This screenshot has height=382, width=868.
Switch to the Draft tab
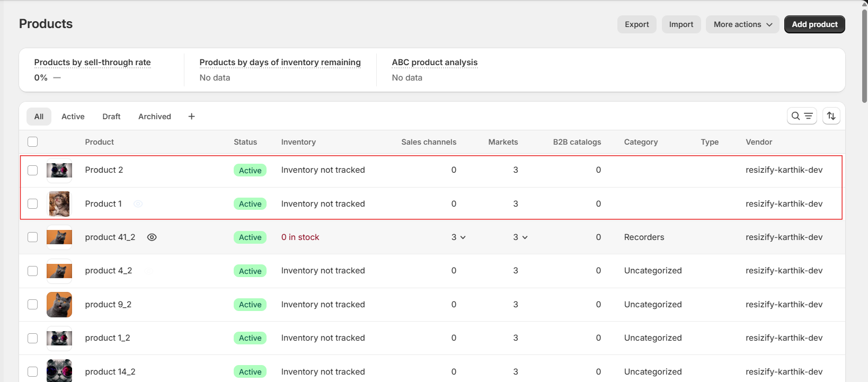point(111,117)
